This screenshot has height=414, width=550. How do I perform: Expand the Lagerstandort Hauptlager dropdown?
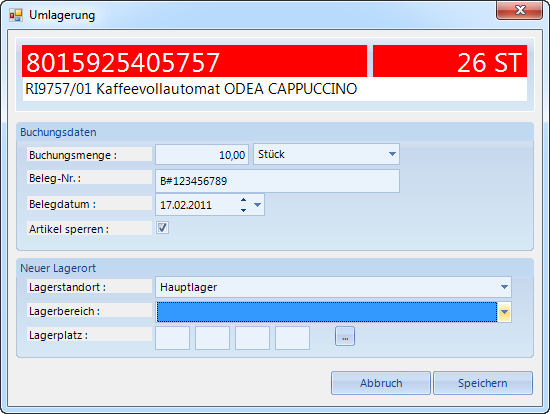point(504,287)
